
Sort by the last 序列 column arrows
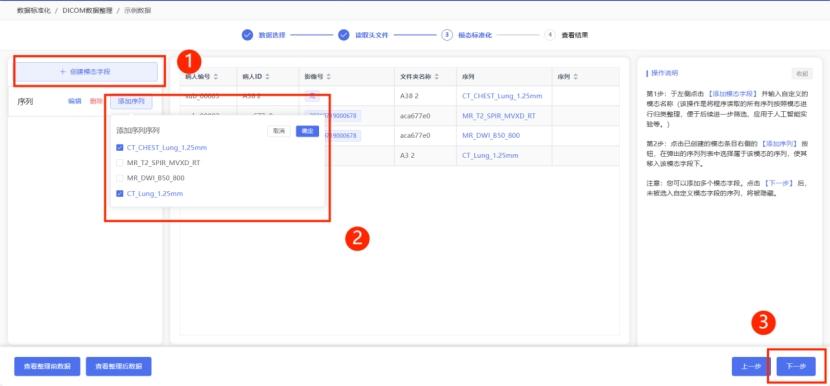point(575,77)
